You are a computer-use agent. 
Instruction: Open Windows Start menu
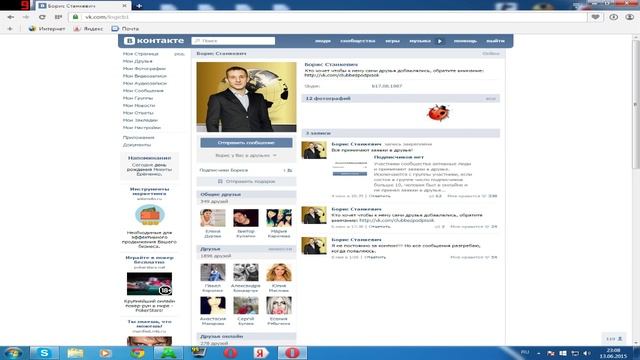[x=13, y=353]
